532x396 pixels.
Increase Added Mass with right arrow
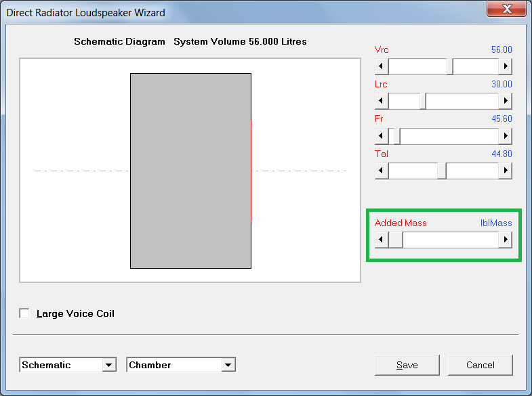[x=505, y=240]
